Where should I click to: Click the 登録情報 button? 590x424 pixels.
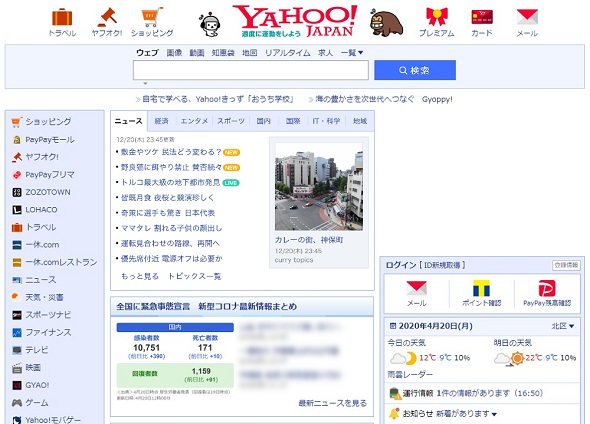click(x=566, y=265)
